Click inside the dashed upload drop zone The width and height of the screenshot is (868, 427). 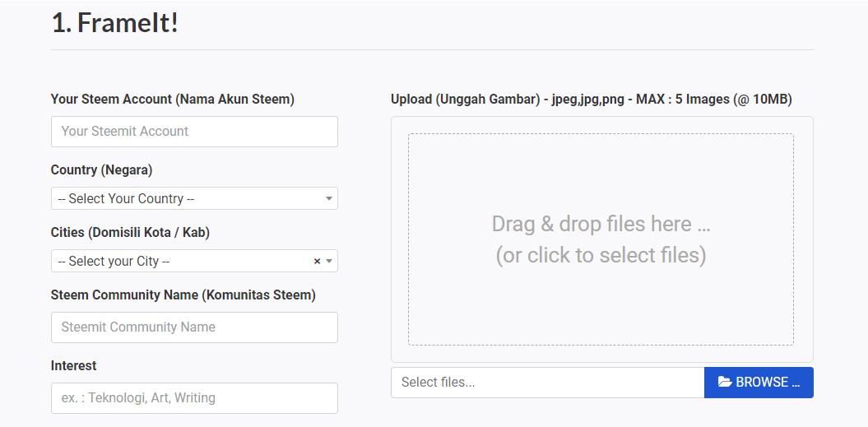[x=601, y=181]
